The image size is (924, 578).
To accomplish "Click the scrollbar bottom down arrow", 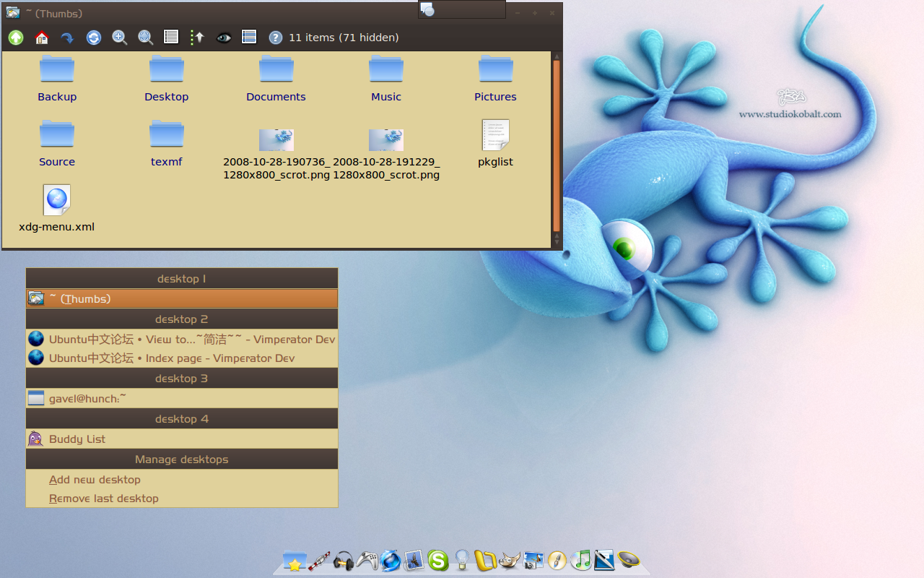I will click(x=557, y=242).
